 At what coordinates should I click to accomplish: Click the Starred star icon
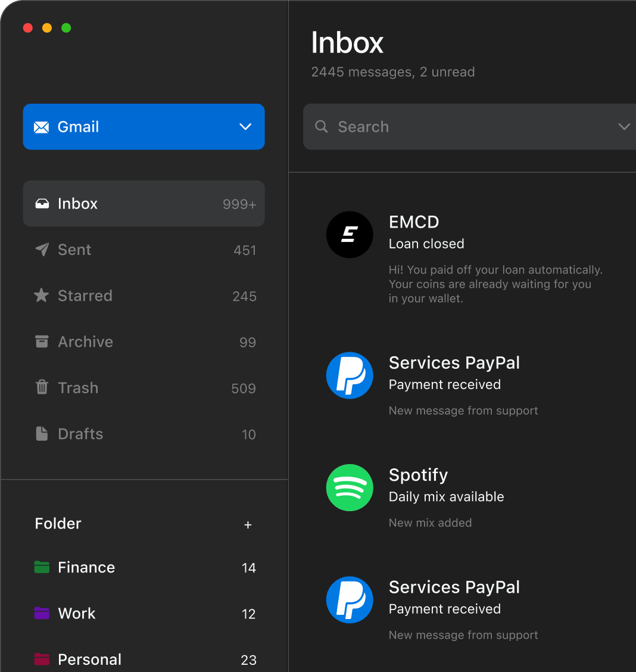42,295
